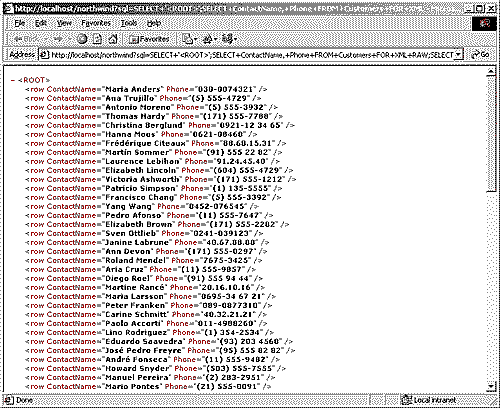Select the "Elizabeth Brown" contact name
The height and width of the screenshot is (408, 500).
139,224
